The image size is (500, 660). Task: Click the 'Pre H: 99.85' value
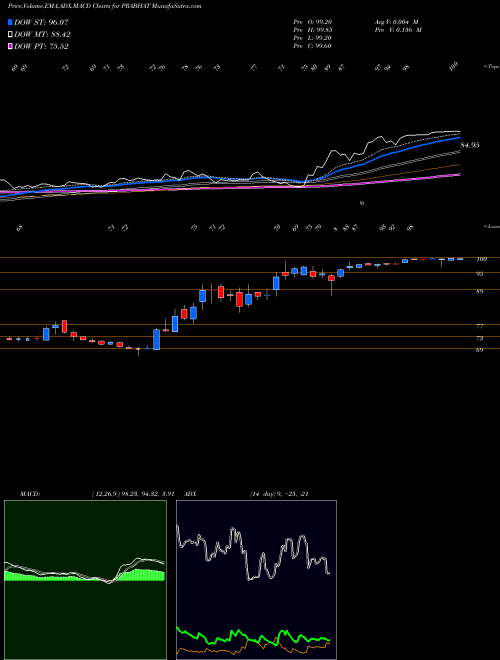pyautogui.click(x=313, y=30)
